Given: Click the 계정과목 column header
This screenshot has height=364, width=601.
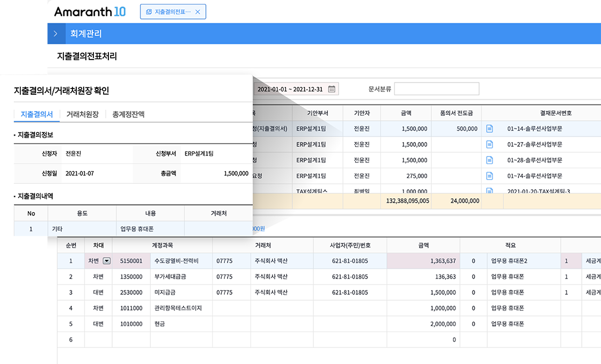Looking at the screenshot, I should (x=162, y=245).
